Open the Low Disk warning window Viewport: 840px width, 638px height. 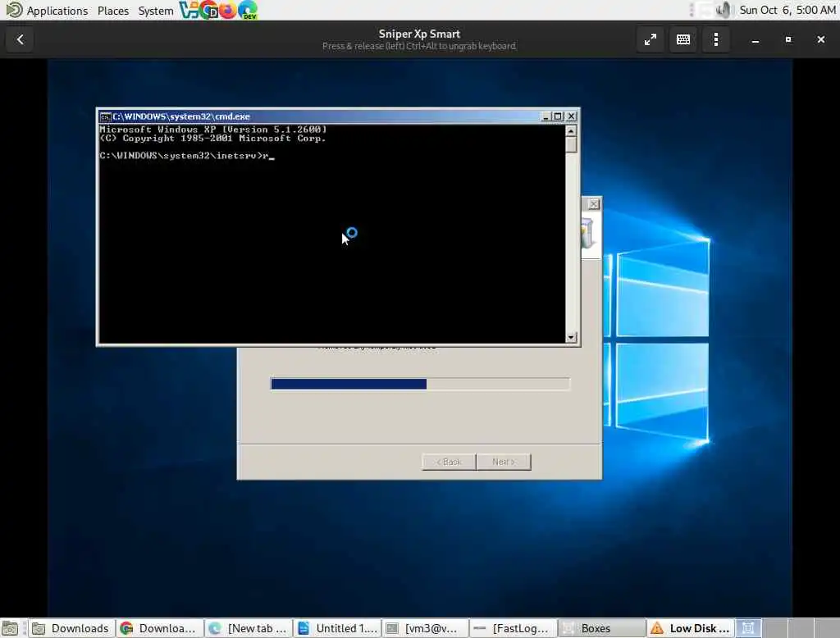coord(691,628)
